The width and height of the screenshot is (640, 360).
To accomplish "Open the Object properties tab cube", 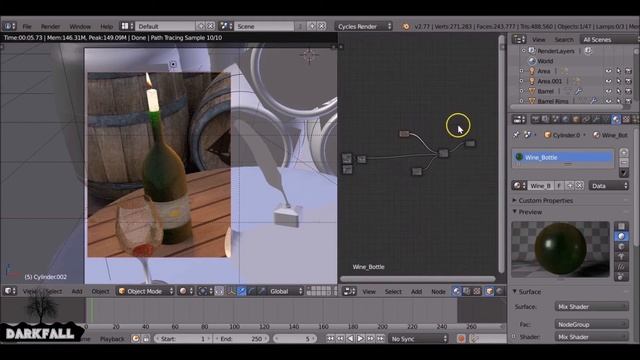I will pos(576,119).
